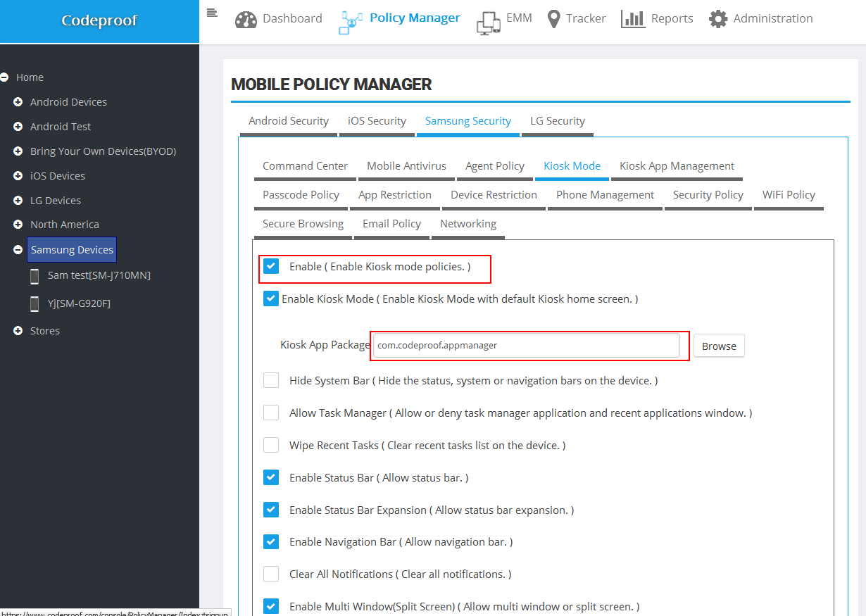Open the Agent Policy tab
Viewport: 866px width, 616px height.
pyautogui.click(x=495, y=166)
